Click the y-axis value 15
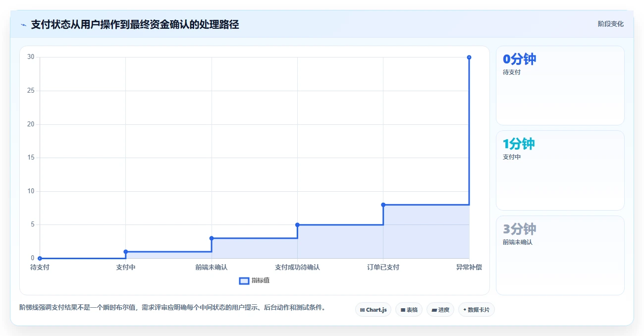 [31, 158]
